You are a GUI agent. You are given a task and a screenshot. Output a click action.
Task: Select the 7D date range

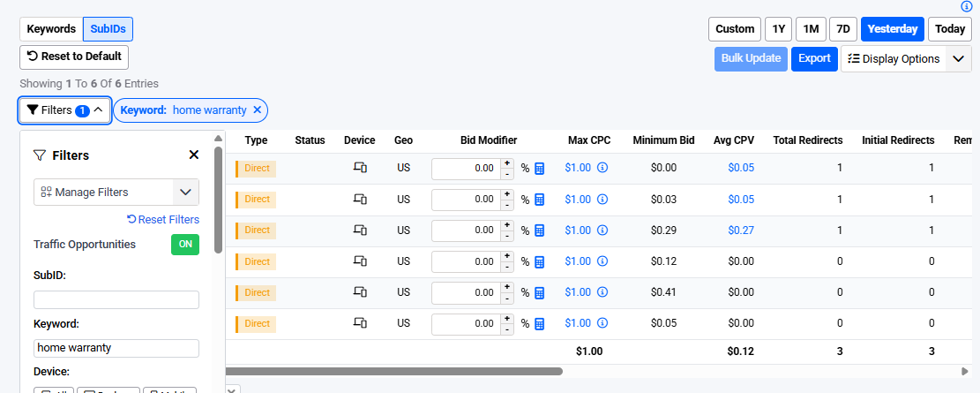pyautogui.click(x=843, y=29)
